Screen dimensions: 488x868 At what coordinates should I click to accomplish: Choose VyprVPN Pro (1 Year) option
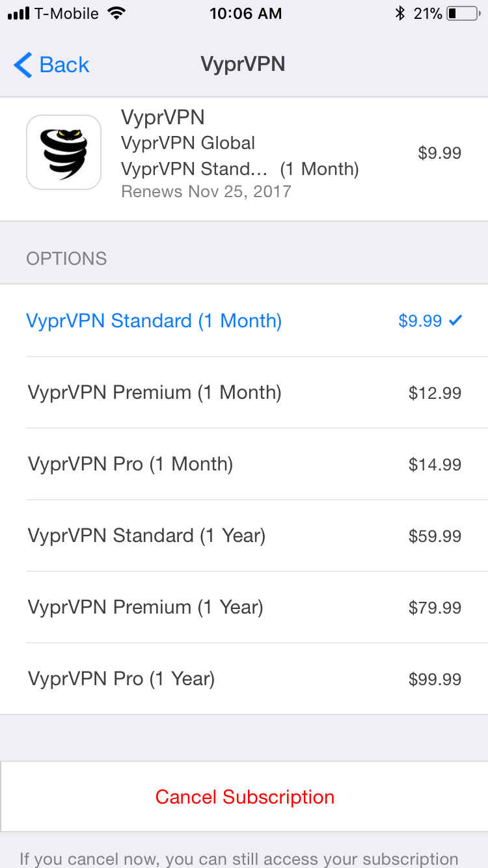(121, 679)
